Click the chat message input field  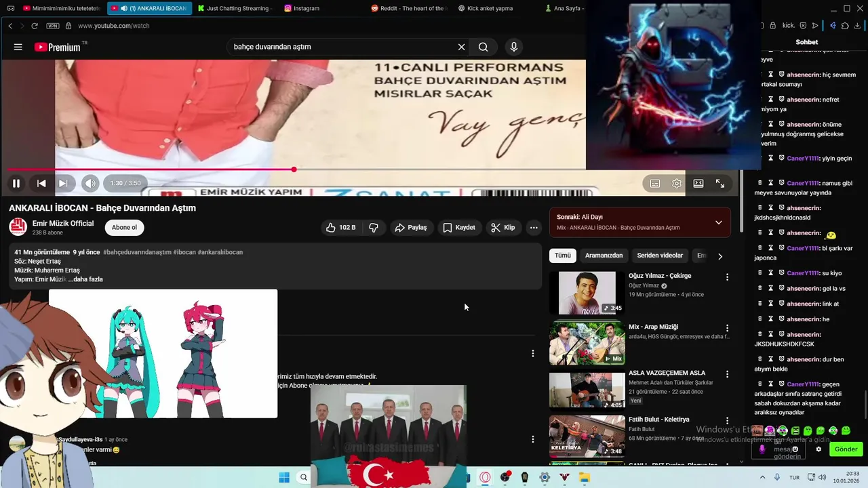click(x=779, y=449)
